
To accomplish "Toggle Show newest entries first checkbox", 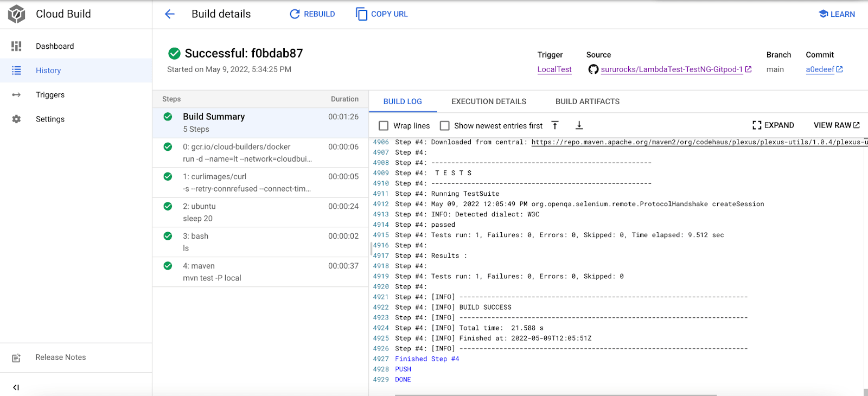I will [x=445, y=126].
